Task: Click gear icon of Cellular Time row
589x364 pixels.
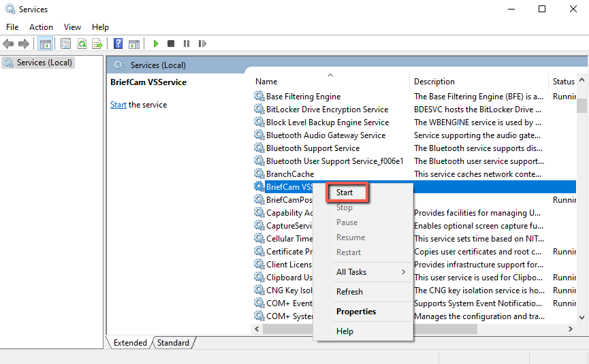Action: 259,238
